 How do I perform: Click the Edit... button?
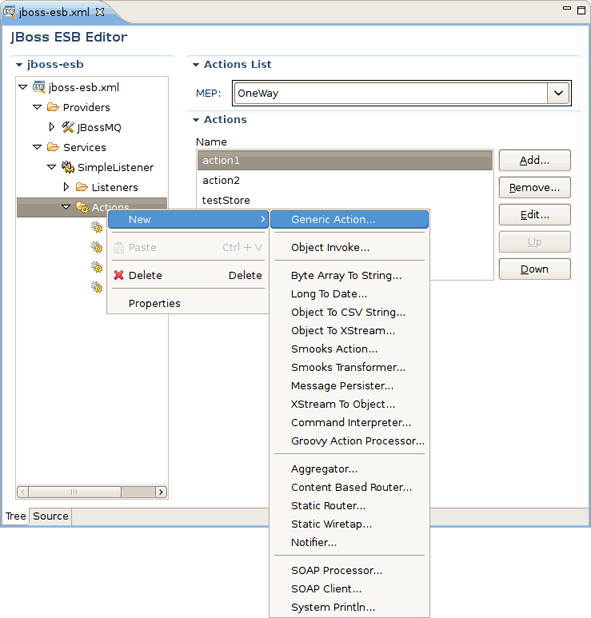pos(535,214)
